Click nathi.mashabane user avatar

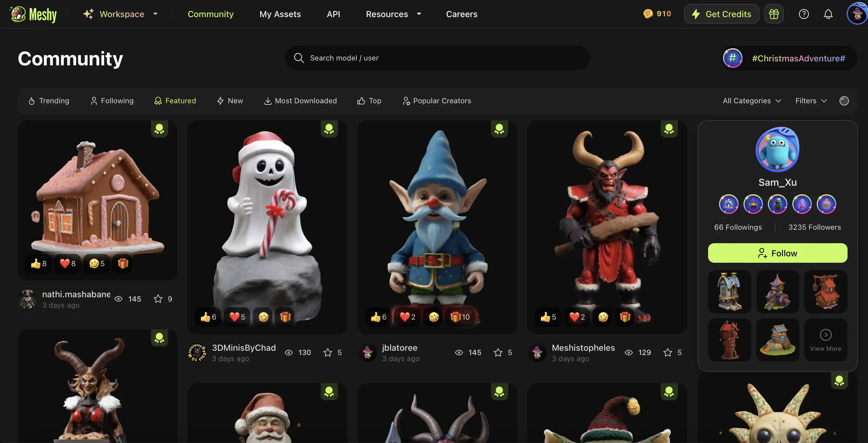(x=28, y=299)
